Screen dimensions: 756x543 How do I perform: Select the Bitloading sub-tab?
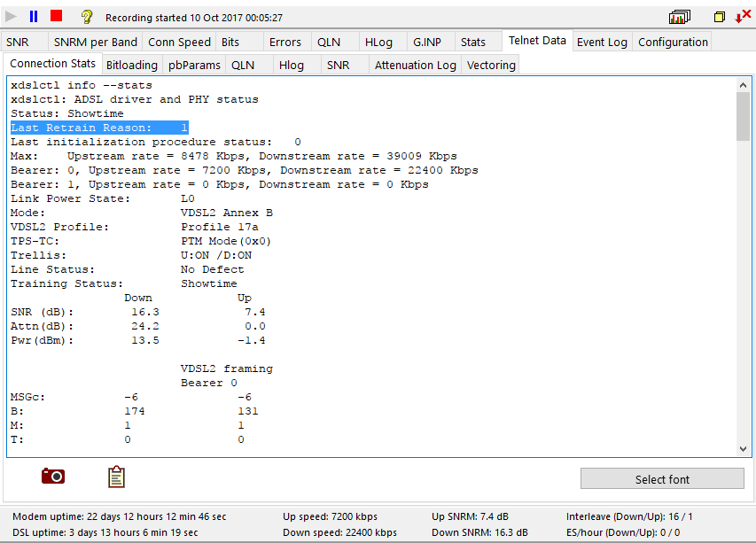132,65
